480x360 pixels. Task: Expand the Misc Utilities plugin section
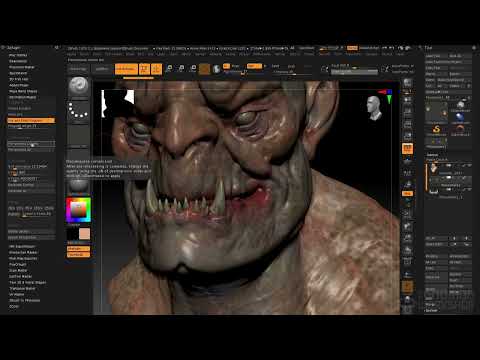point(18,55)
